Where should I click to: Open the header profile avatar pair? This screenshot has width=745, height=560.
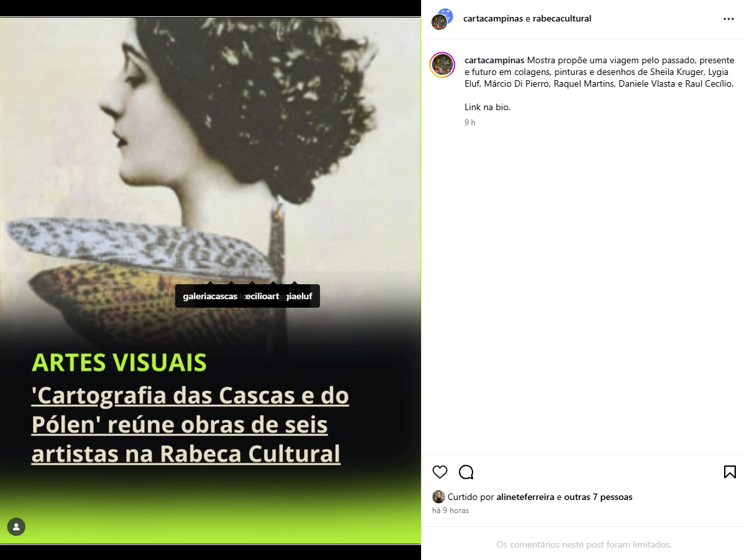click(442, 19)
